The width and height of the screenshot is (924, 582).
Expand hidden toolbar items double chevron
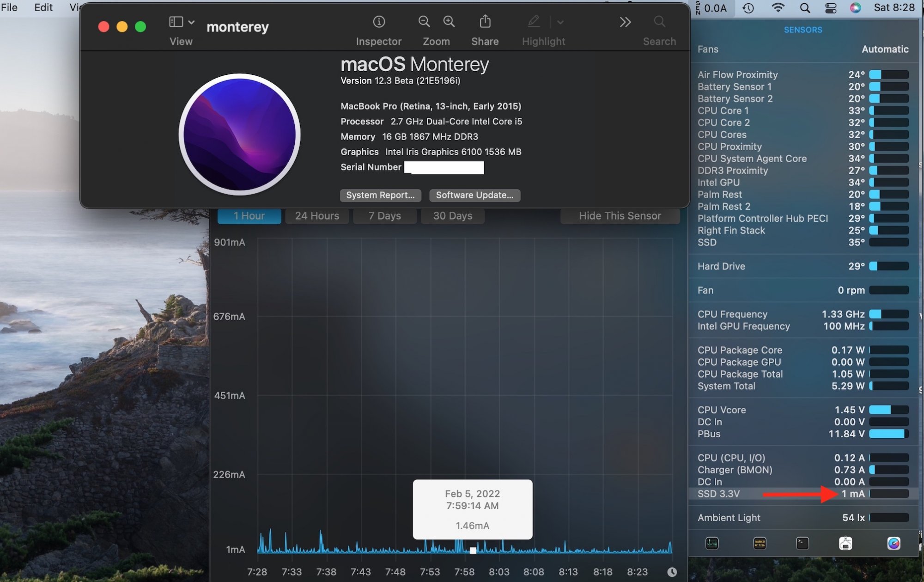pyautogui.click(x=625, y=22)
